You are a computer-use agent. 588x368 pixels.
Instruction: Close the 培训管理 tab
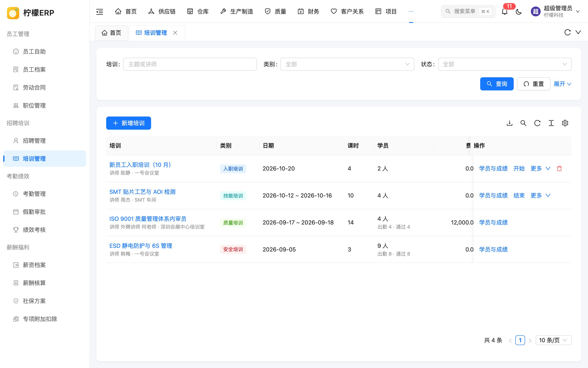click(x=175, y=33)
